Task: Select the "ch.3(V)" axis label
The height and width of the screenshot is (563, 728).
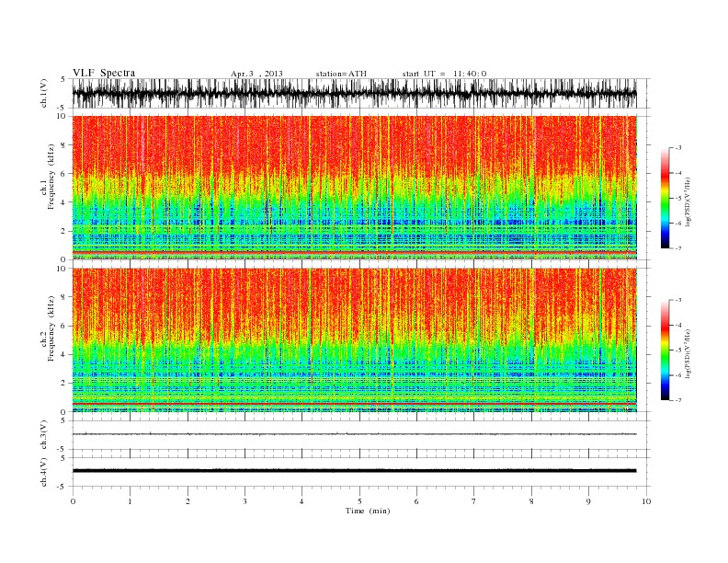Action: pos(44,435)
